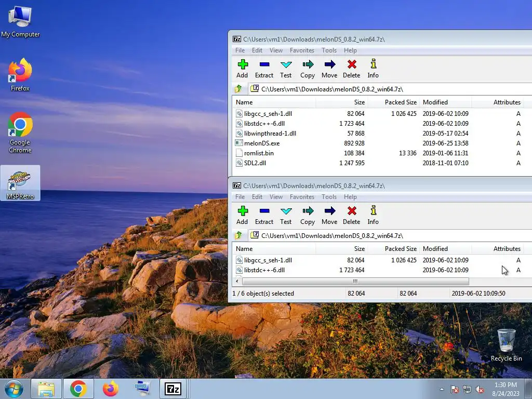Go up one folder in lower 7-Zip window
This screenshot has height=399, width=532.
[238, 235]
